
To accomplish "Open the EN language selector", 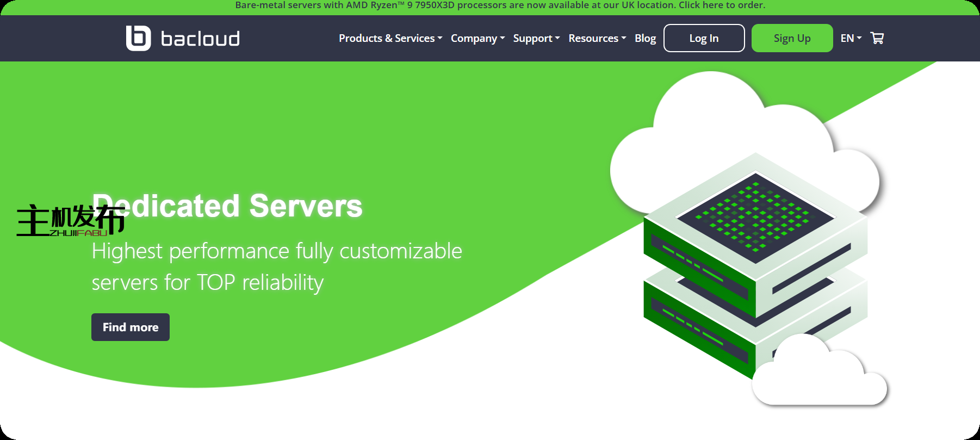I will [851, 38].
